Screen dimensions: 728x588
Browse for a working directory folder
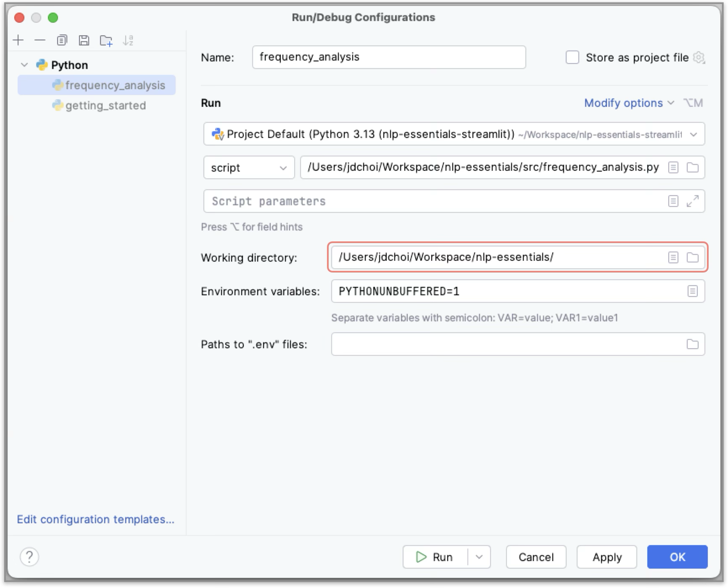click(x=693, y=257)
